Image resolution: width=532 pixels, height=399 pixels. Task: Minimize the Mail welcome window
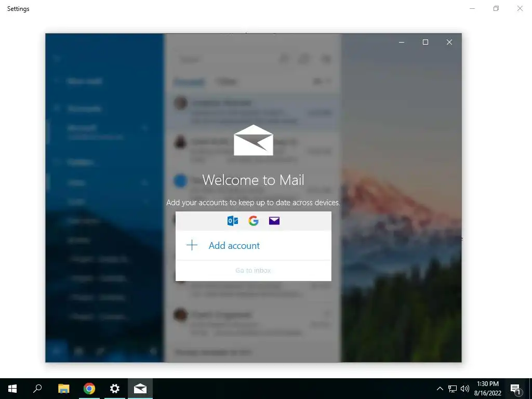(402, 42)
